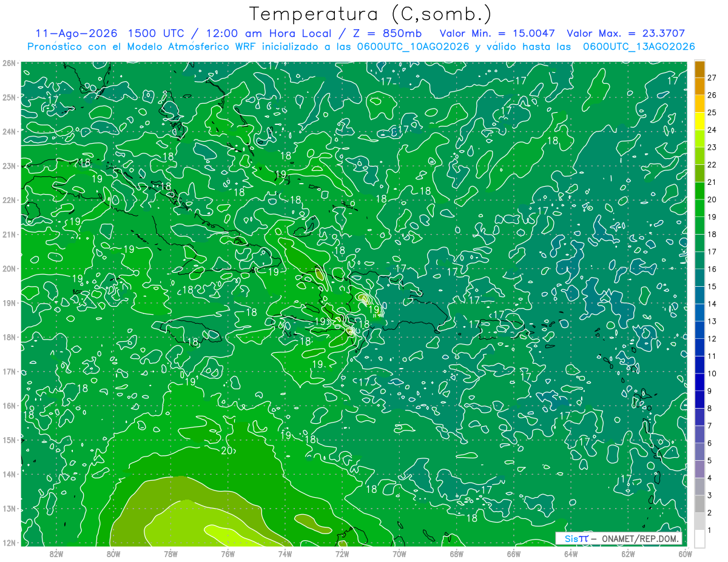Click the "23N" latitude axis label
This screenshot has height=562, width=728.
point(8,166)
